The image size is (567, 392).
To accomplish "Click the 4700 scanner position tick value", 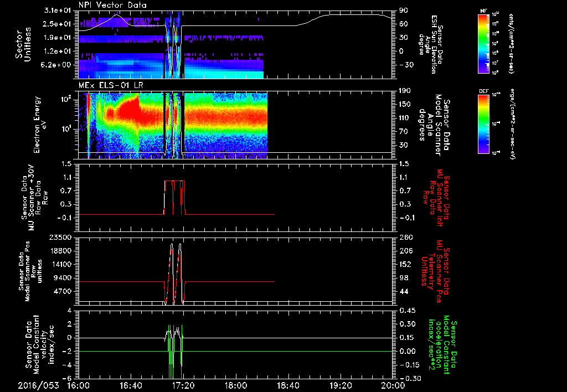I will [x=62, y=291].
